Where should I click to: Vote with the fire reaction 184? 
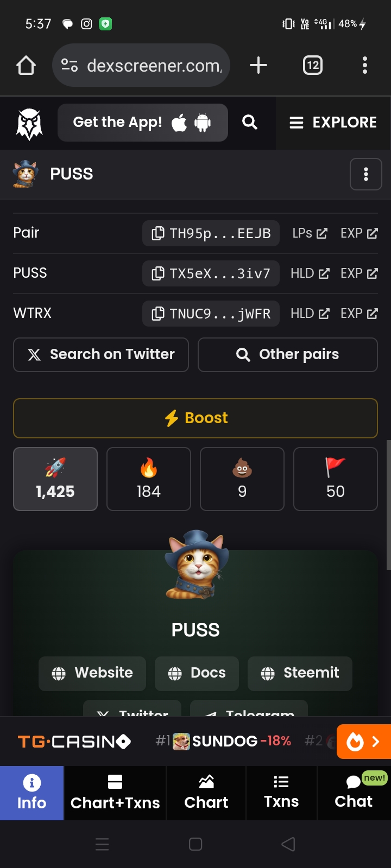tap(149, 479)
